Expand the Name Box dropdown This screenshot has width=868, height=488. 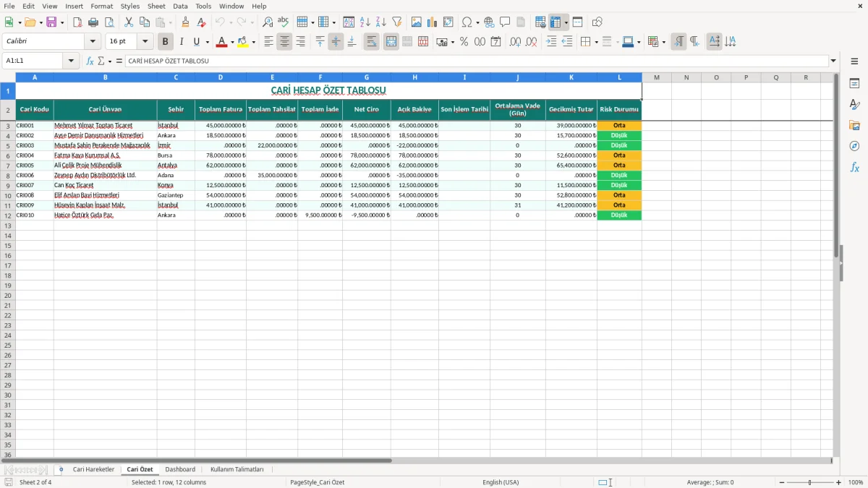71,61
